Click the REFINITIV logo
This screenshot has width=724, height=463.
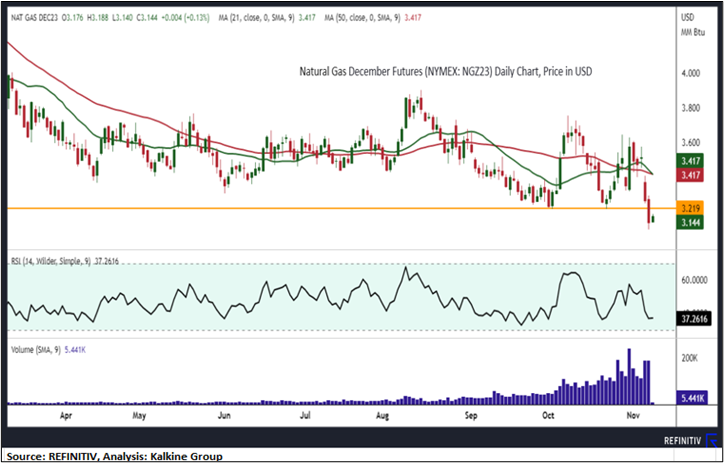pos(689,441)
